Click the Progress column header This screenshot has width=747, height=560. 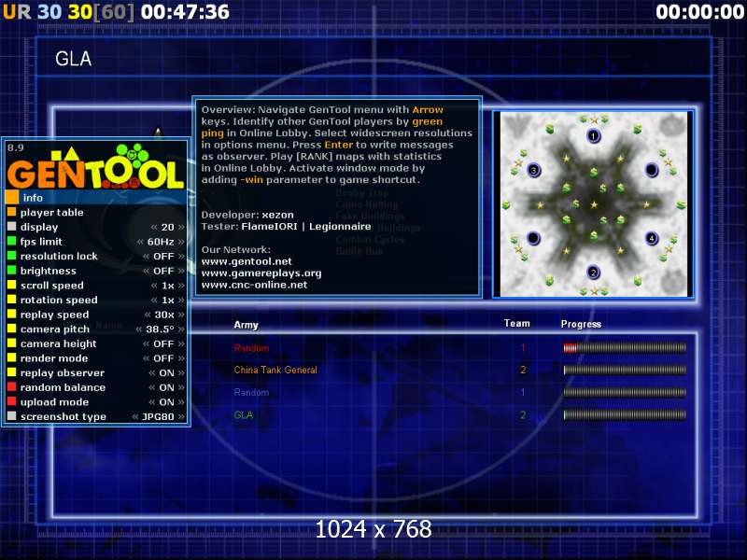(x=581, y=324)
